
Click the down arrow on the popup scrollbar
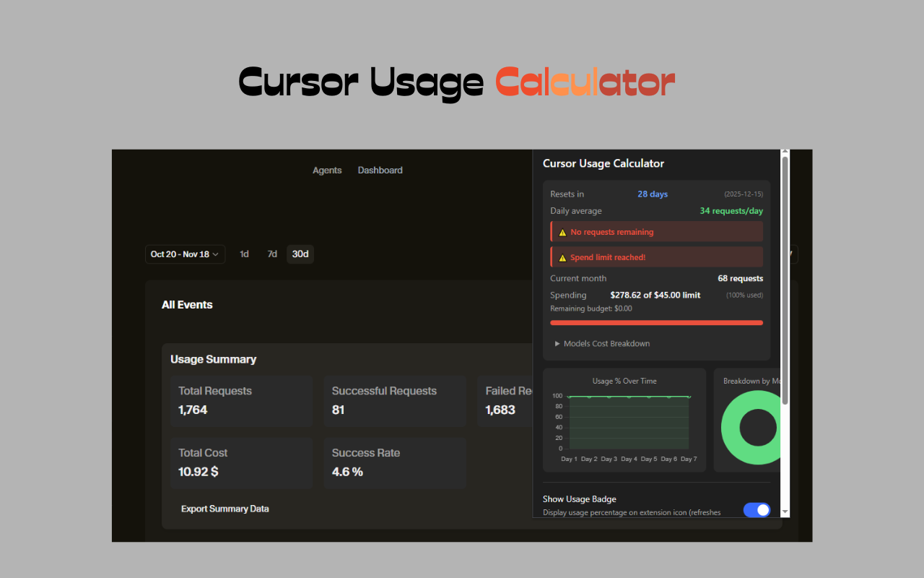(x=784, y=512)
